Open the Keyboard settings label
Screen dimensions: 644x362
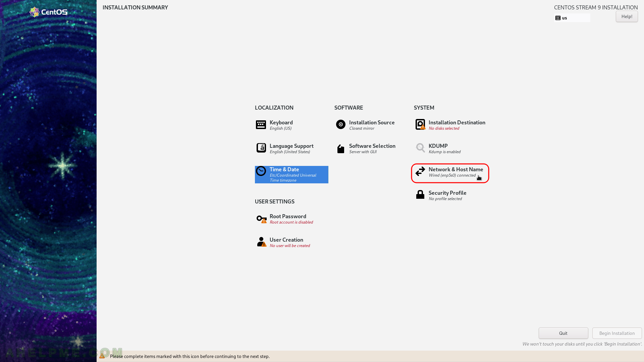[x=281, y=123]
